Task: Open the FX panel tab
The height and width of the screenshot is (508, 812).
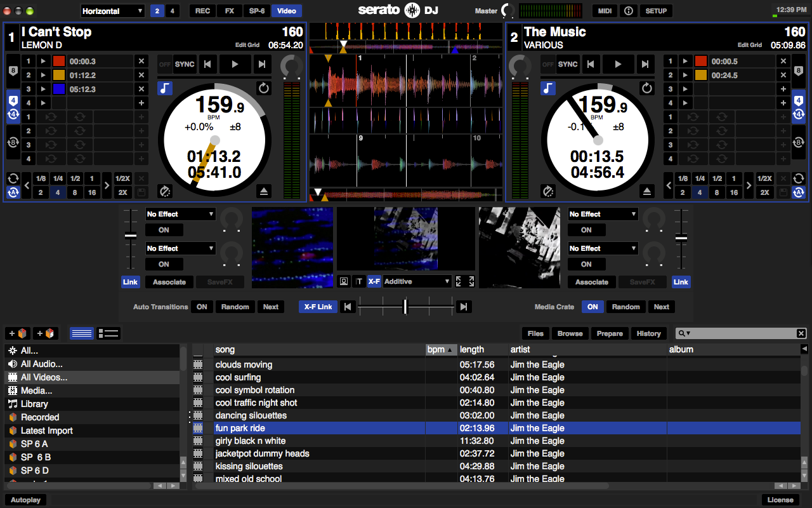Action: pyautogui.click(x=230, y=11)
